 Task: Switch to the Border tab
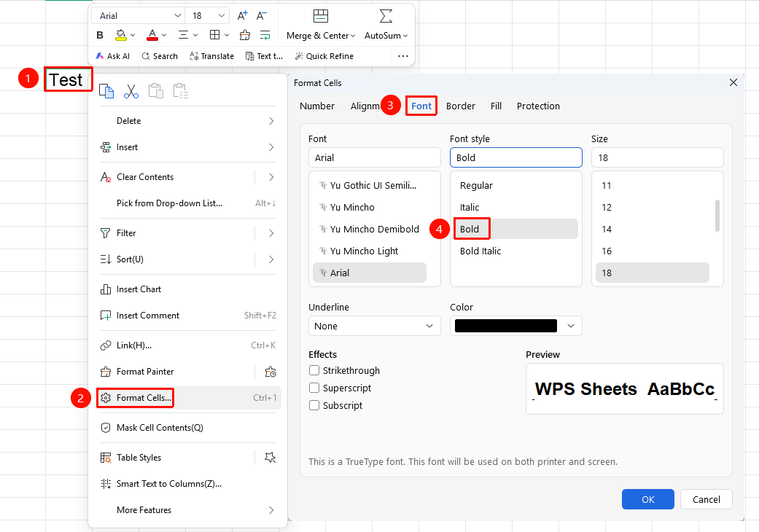coord(460,106)
